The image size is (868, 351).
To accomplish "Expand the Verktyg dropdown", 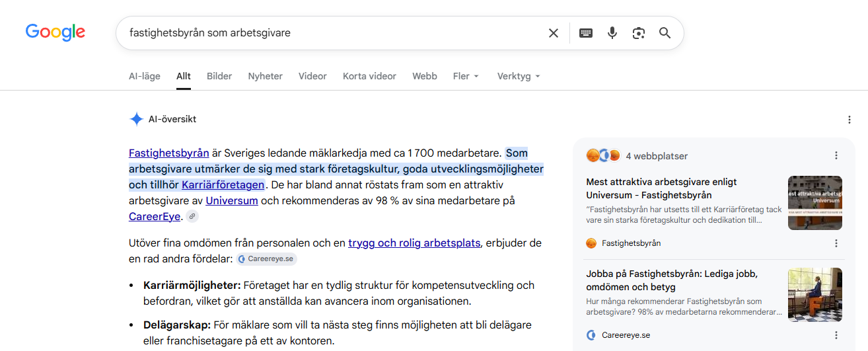I will point(519,76).
